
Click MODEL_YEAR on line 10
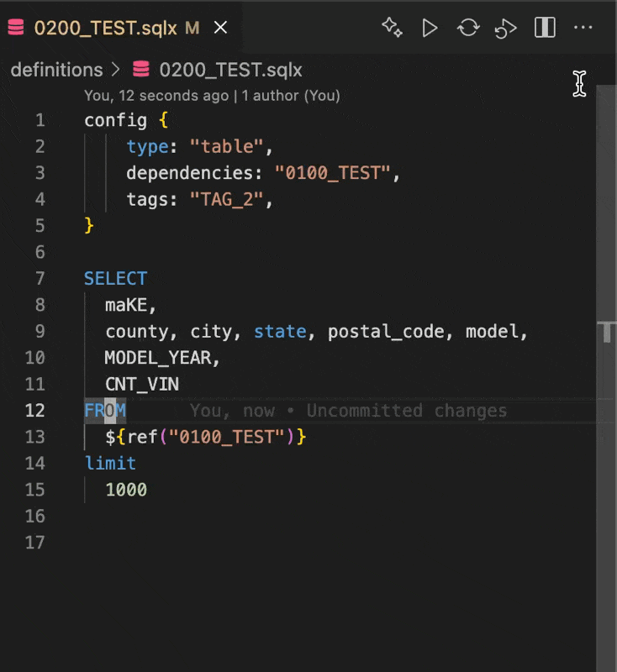(158, 358)
